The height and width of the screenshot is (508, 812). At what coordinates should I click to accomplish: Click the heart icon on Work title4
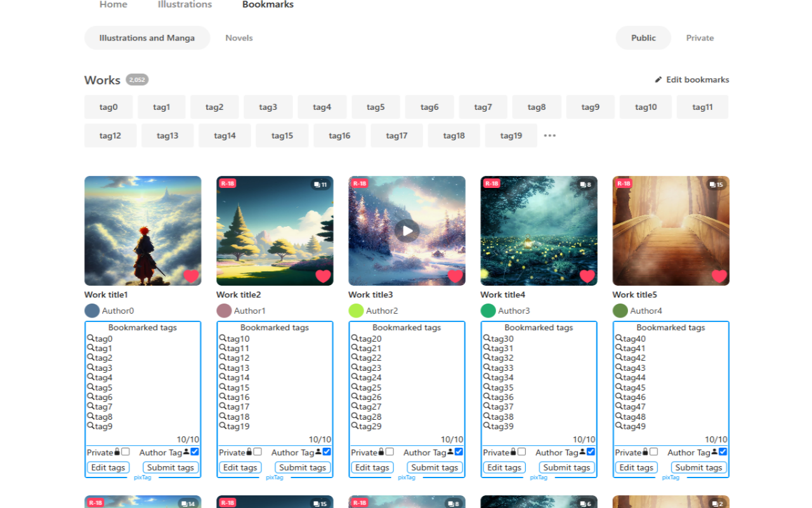tap(587, 276)
